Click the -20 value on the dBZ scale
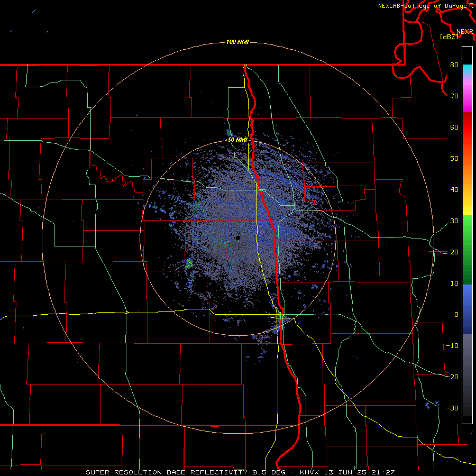This screenshot has height=476, width=476. (452, 377)
